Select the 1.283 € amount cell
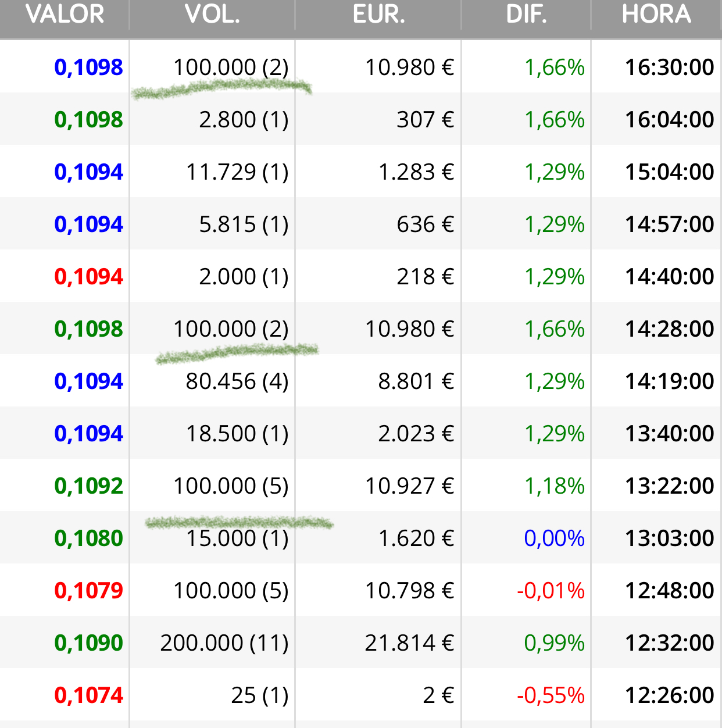The image size is (722, 728). point(416,172)
